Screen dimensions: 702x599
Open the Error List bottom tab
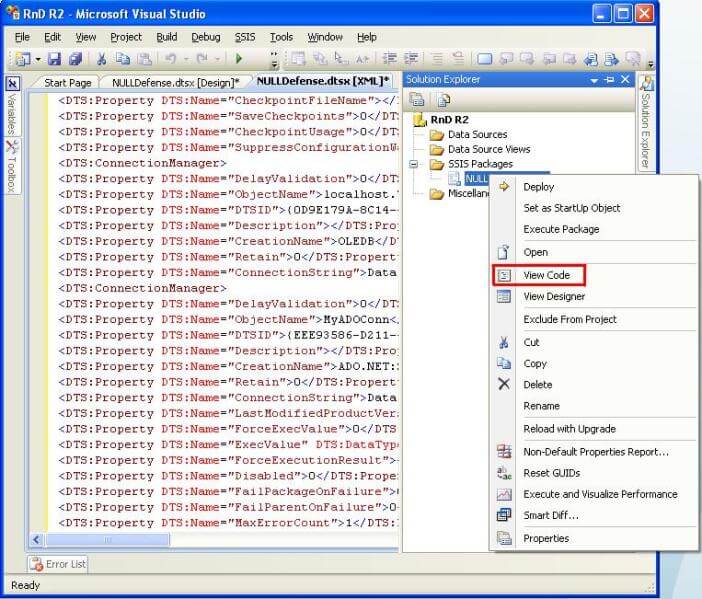(x=58, y=564)
